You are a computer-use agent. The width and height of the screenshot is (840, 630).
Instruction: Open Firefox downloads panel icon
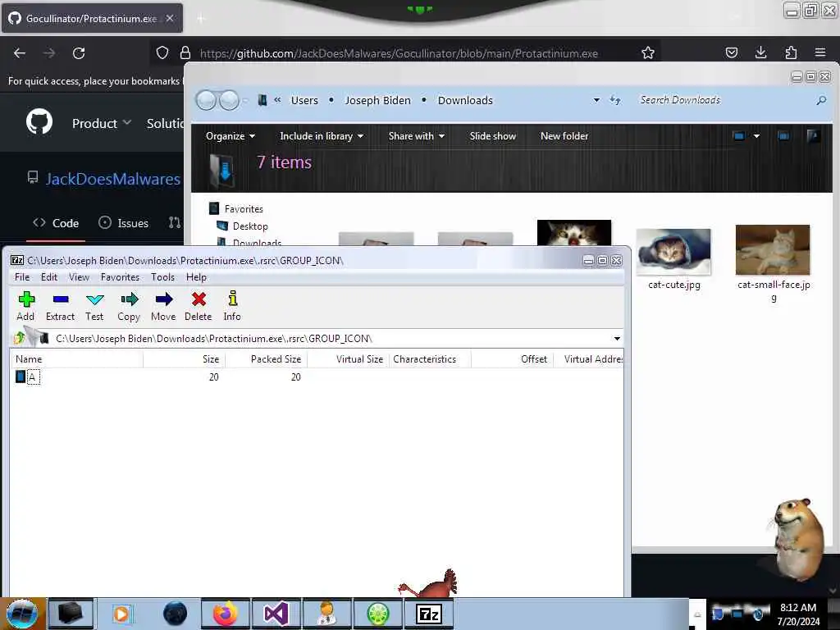pos(760,52)
